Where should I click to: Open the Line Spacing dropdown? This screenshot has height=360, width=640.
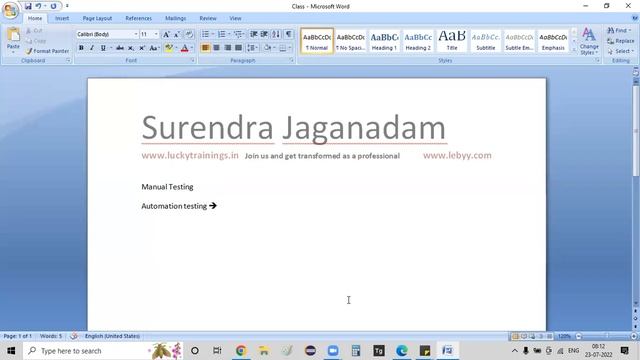(253, 48)
